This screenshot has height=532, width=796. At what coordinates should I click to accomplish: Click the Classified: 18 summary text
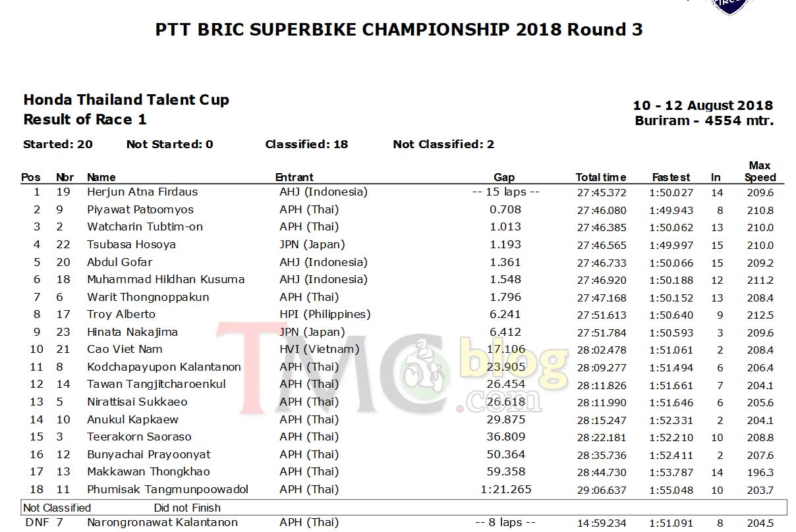[306, 144]
